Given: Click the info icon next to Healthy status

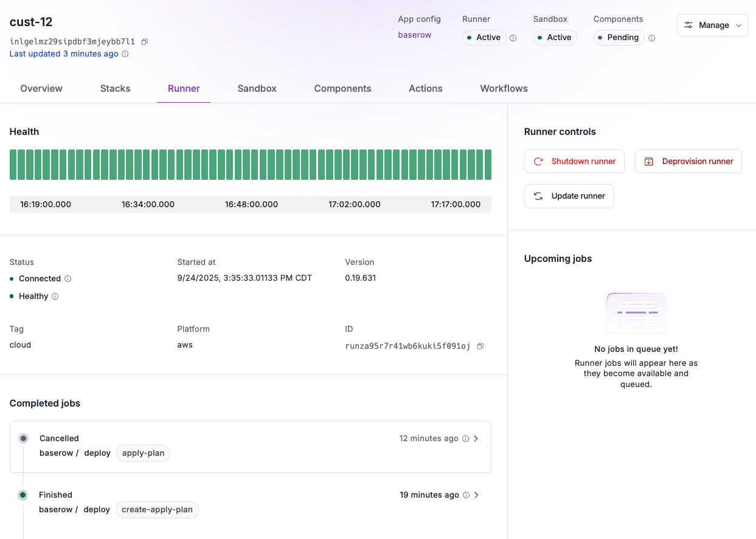Looking at the screenshot, I should point(55,296).
